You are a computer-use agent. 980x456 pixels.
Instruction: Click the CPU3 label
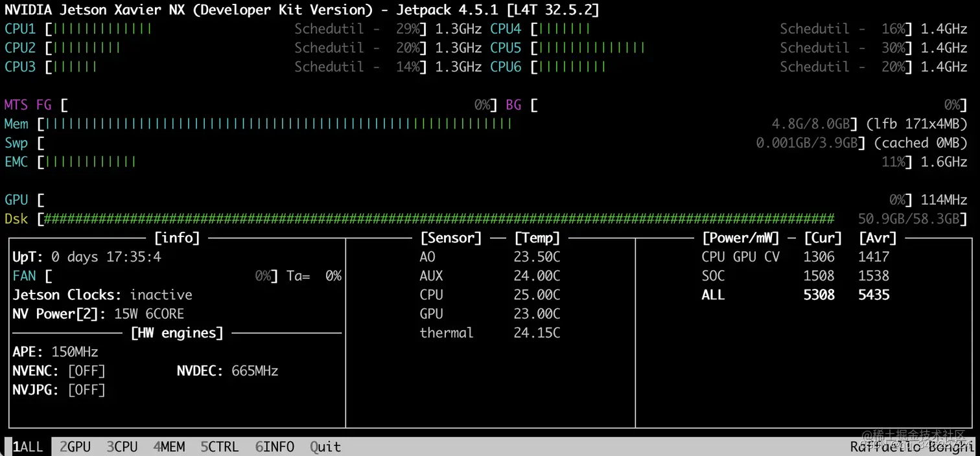click(20, 67)
